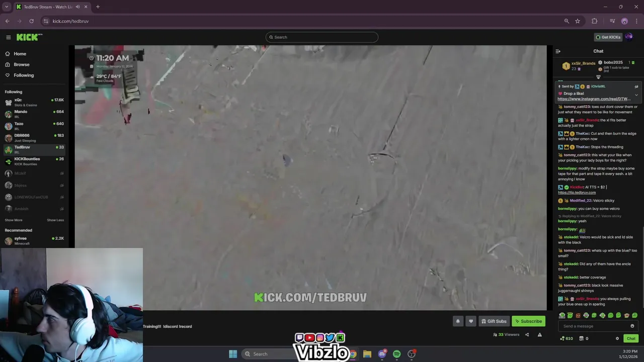This screenshot has width=644, height=362.
Task: Click the KICK logo
Action: click(29, 37)
